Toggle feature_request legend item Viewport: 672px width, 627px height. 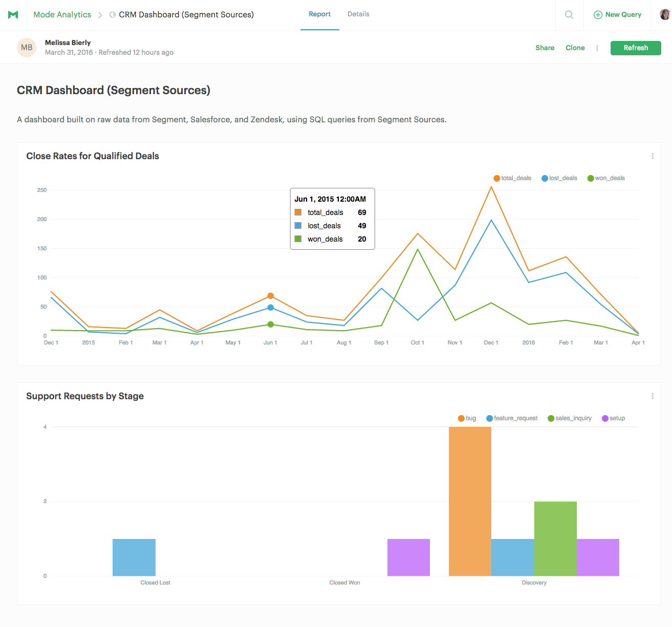click(x=512, y=418)
